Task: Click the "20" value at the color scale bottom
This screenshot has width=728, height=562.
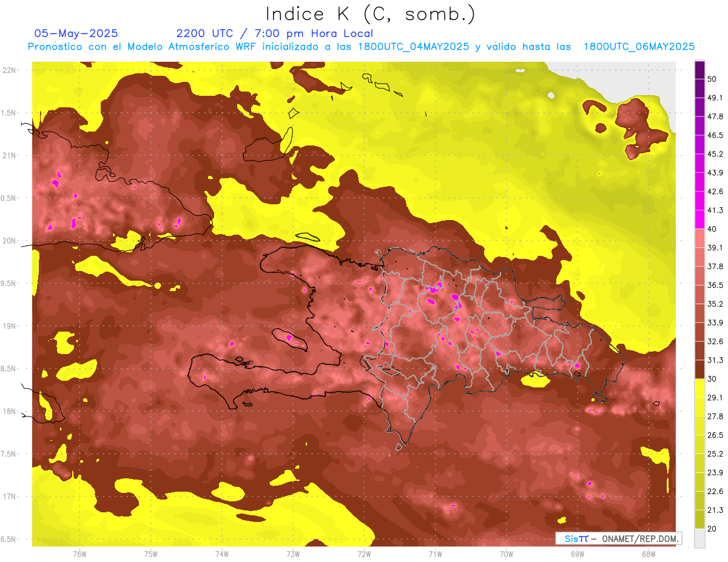Action: click(712, 529)
